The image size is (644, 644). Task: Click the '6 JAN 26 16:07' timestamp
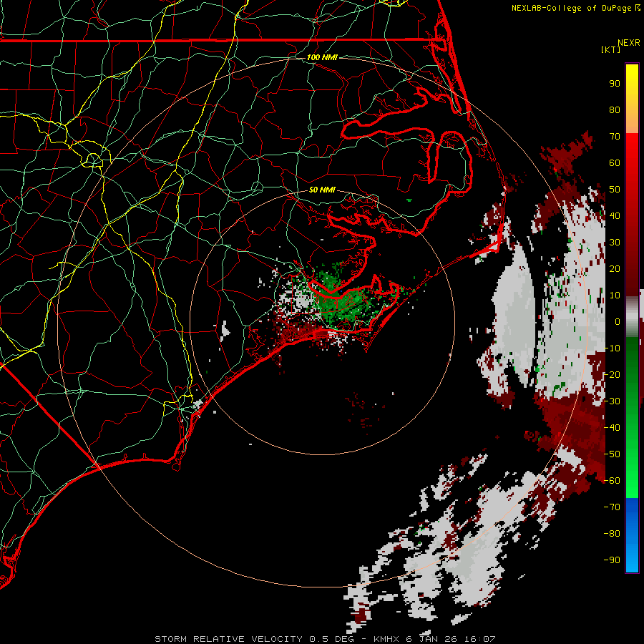click(x=451, y=639)
